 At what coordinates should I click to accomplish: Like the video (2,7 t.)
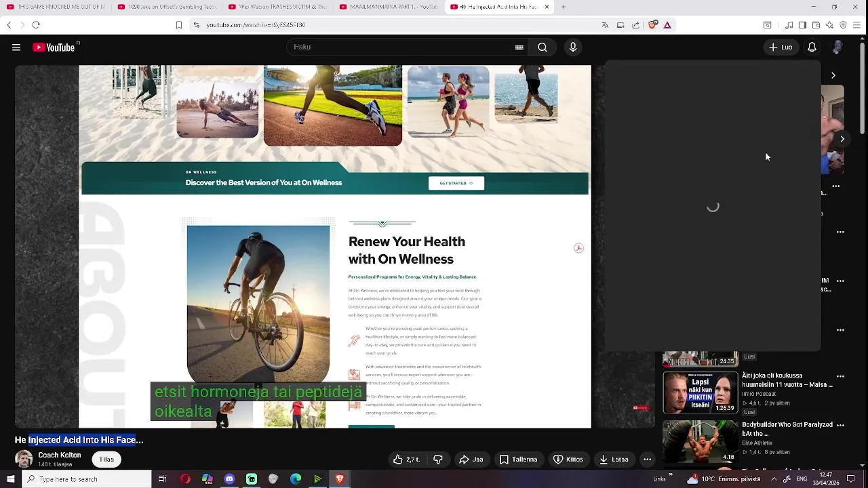coord(406,460)
